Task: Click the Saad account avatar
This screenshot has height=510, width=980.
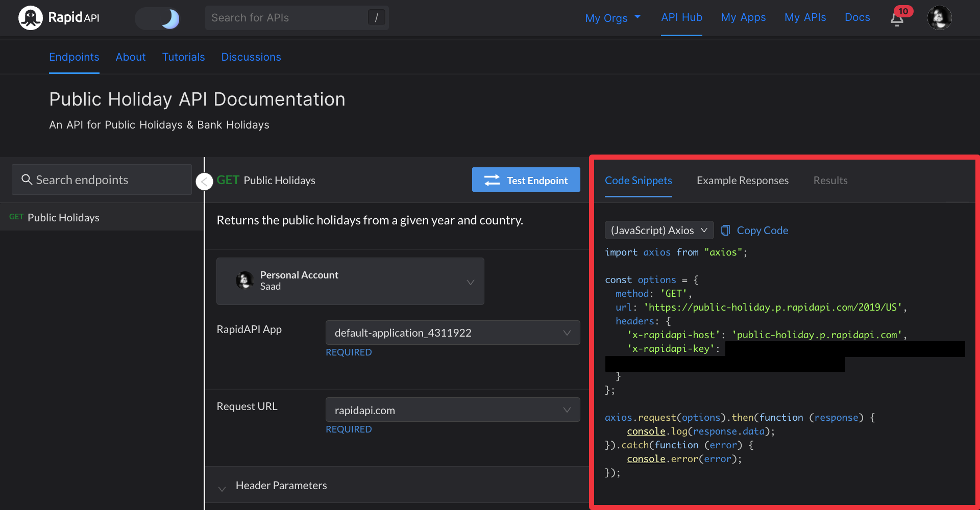Action: pos(244,280)
